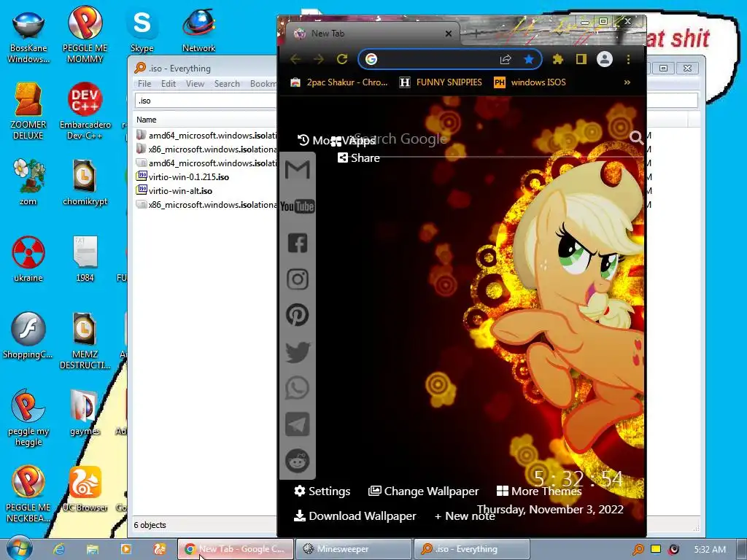Click the search magnifier on new tab
The height and width of the screenshot is (560, 747).
(x=636, y=138)
